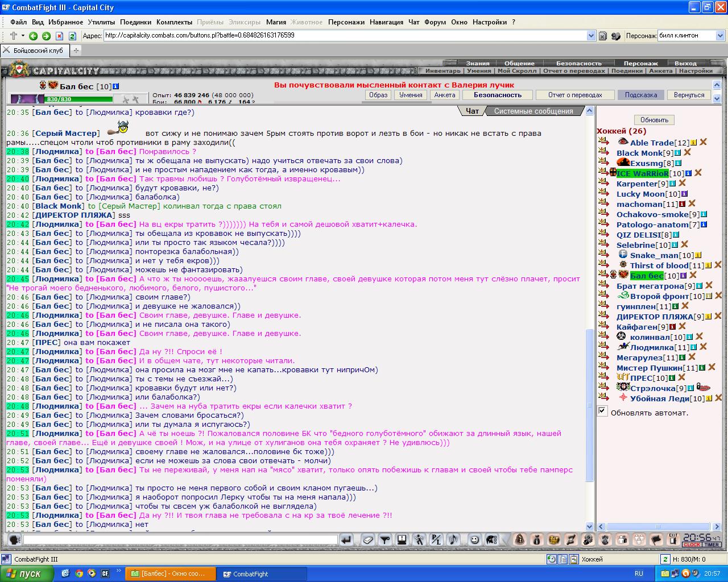Click the green refresh icon in status bar

click(x=665, y=559)
